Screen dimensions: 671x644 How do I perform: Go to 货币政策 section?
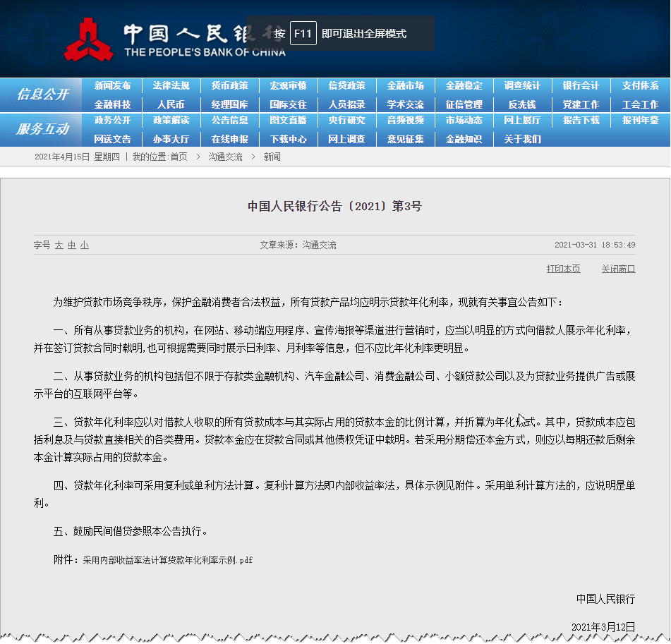pyautogui.click(x=230, y=85)
